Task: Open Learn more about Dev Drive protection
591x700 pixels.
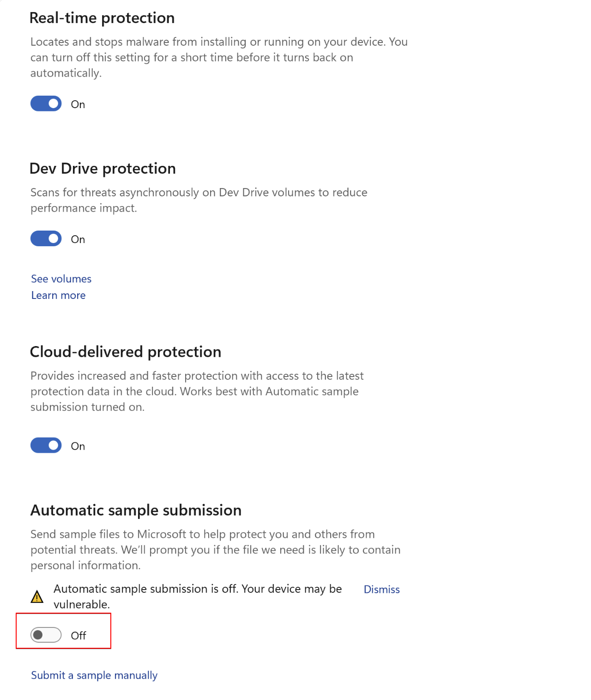Action: pyautogui.click(x=58, y=295)
